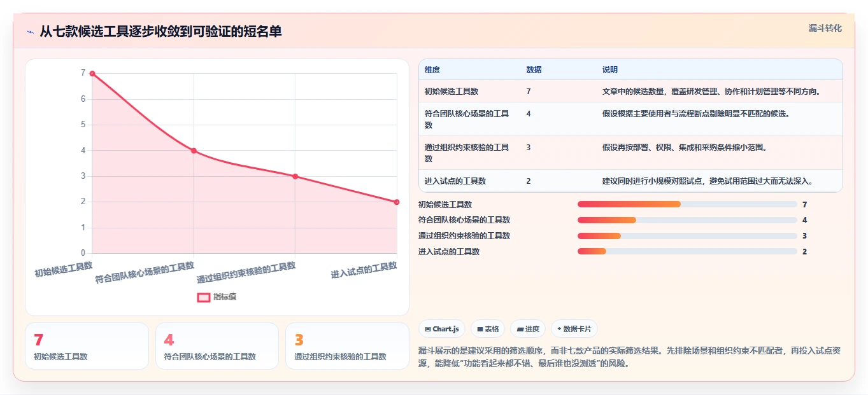This screenshot has width=868, height=395.
Task: Click table value 3 in 数据 column
Action: click(529, 147)
